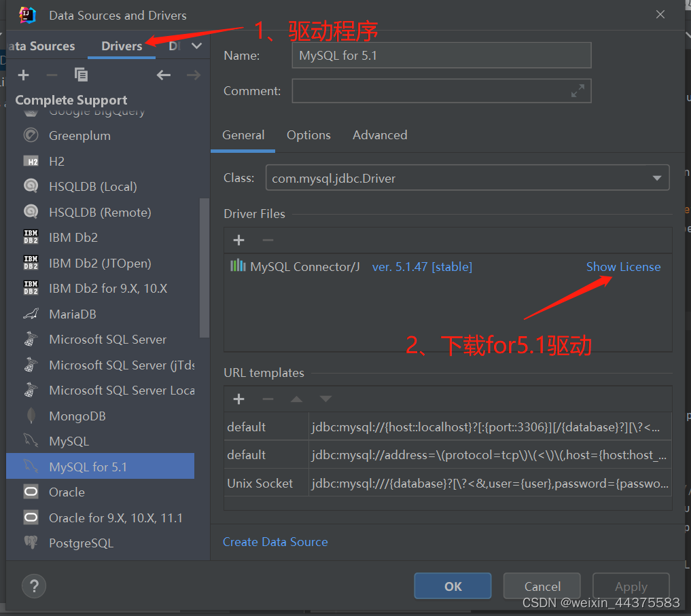Viewport: 691px width, 616px height.
Task: Switch to the Data Sources tab
Action: 41,46
